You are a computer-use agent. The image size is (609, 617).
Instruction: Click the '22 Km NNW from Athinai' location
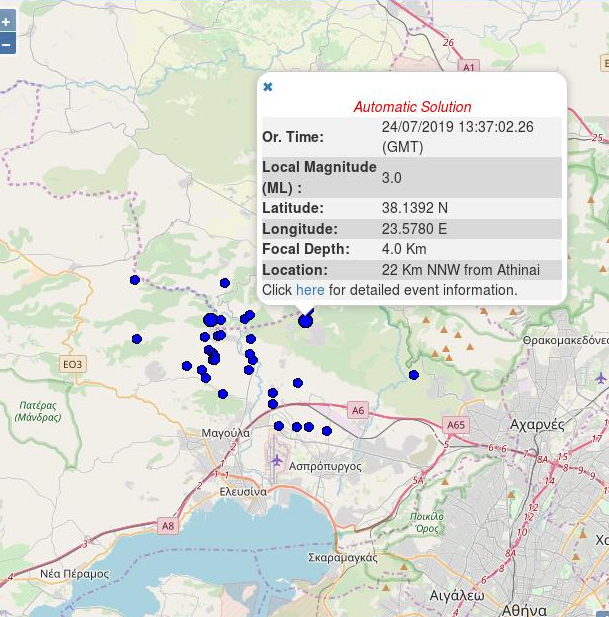[x=461, y=270]
